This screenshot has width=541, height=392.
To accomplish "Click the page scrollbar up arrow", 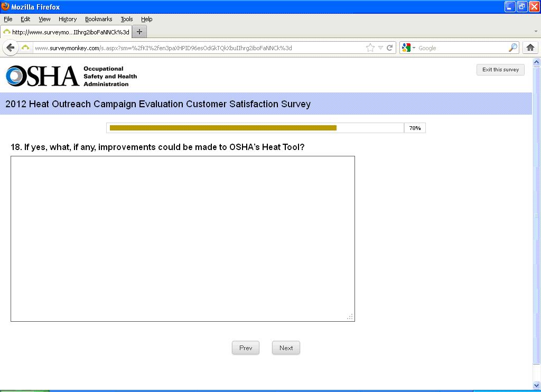I will pyautogui.click(x=536, y=62).
